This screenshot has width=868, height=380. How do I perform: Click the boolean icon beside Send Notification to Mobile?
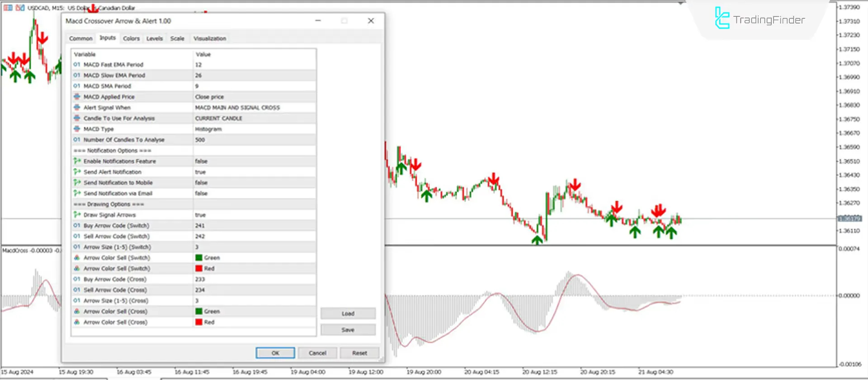pos(77,183)
